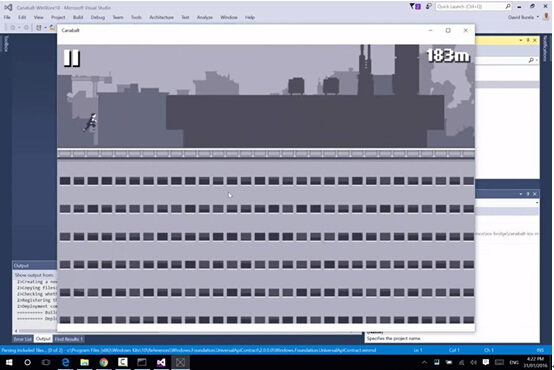
Task: Open the Notifications side tab
Action: [545, 48]
